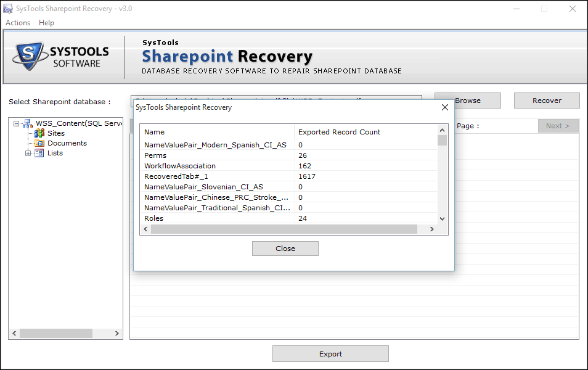The width and height of the screenshot is (588, 370).
Task: Click the Exported Record Count column header
Action: (x=365, y=132)
